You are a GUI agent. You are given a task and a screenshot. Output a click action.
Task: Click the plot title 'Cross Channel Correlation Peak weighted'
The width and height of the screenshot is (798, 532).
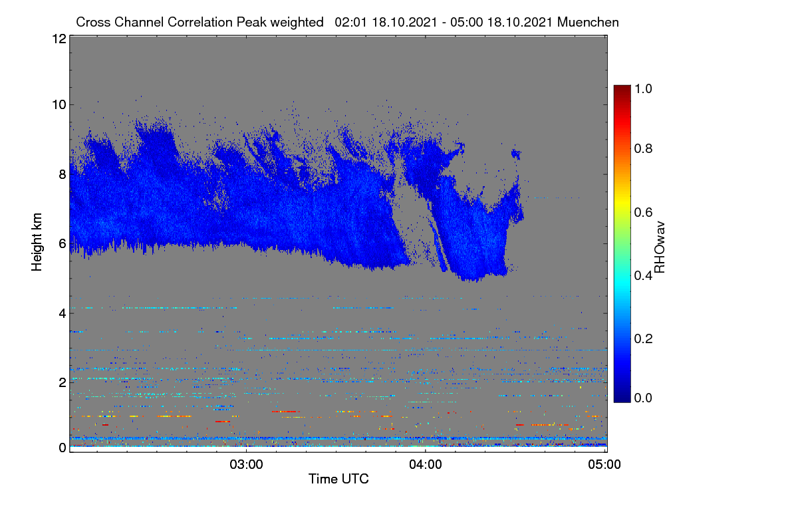[x=200, y=22]
